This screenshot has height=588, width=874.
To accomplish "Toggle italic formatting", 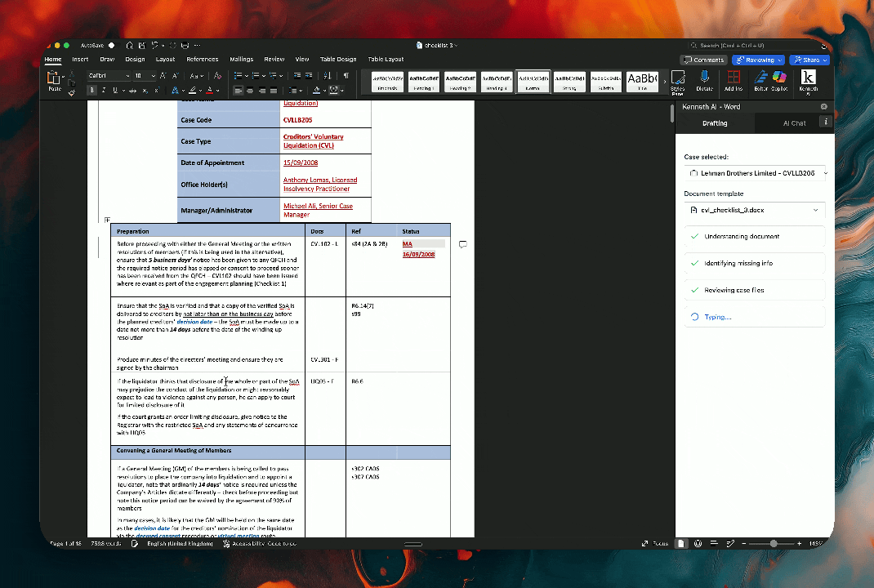I will click(x=103, y=90).
